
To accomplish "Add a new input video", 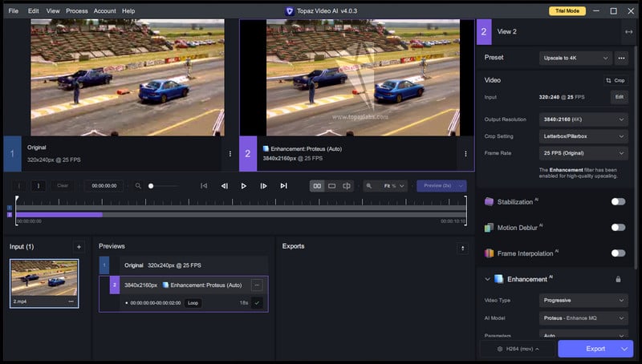I will point(79,247).
